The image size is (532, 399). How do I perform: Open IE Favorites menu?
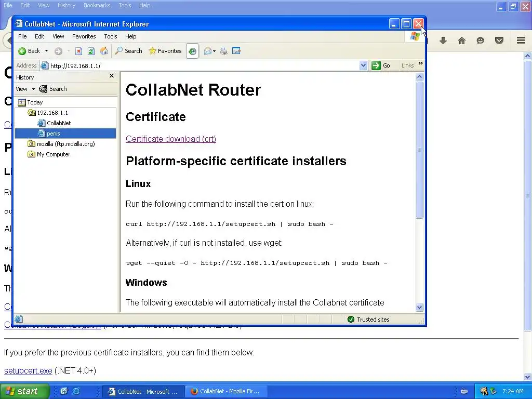84,36
